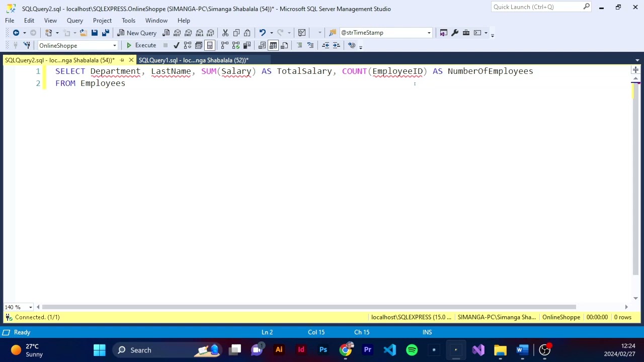Viewport: 644px width, 362px height.
Task: Open a new Database Engine Query icon
Action: coord(166,33)
